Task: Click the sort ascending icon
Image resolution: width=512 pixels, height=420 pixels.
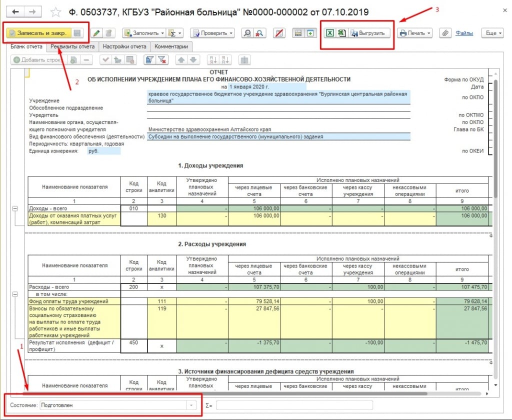Action: pos(212,60)
